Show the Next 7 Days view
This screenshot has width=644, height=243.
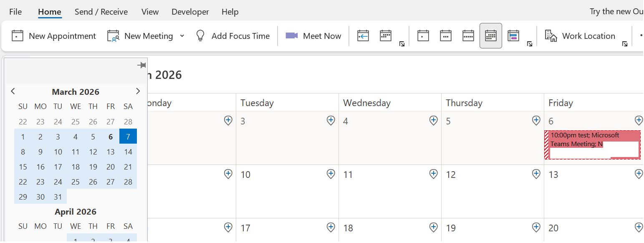tap(386, 36)
